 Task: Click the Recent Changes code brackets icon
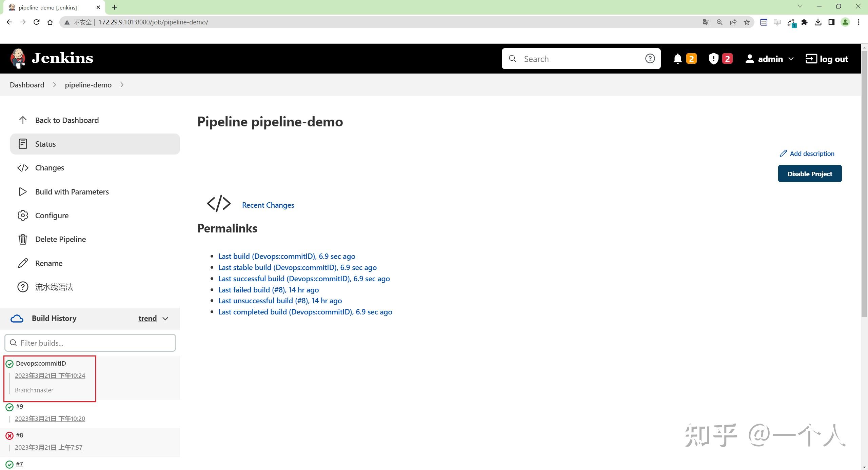pyautogui.click(x=219, y=204)
